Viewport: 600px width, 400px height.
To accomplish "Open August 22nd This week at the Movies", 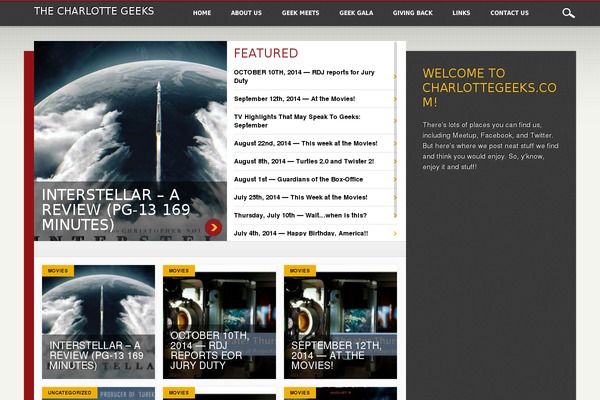I will [305, 144].
